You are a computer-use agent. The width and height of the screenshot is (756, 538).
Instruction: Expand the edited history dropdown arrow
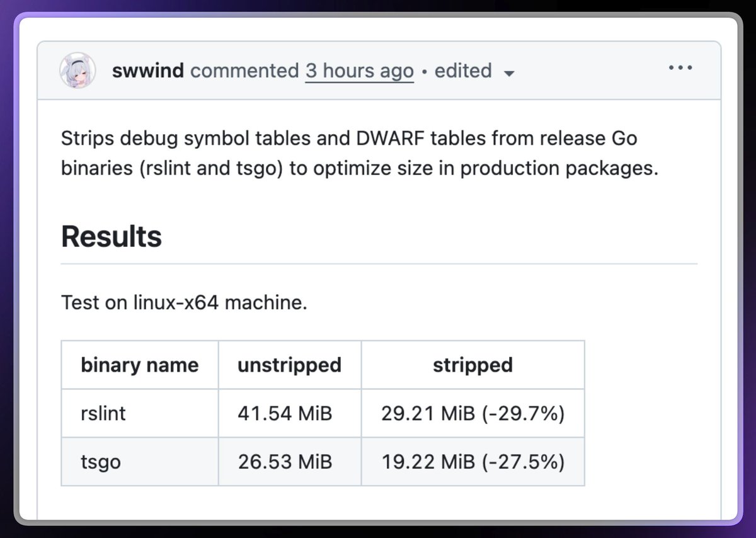point(509,73)
